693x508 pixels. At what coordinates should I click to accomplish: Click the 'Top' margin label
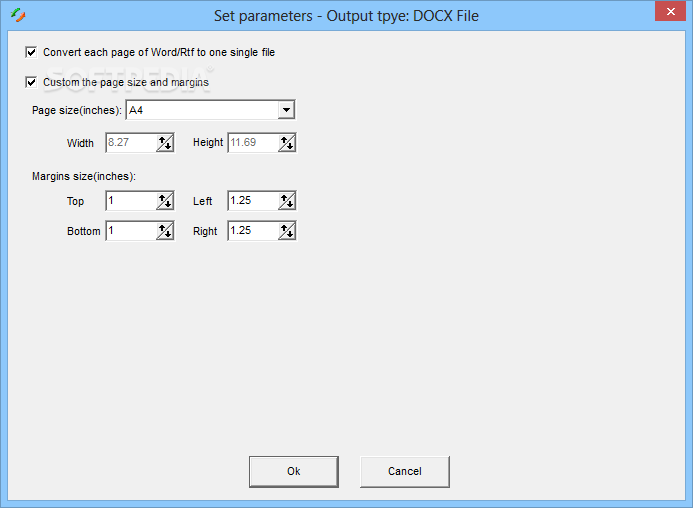[x=76, y=202]
